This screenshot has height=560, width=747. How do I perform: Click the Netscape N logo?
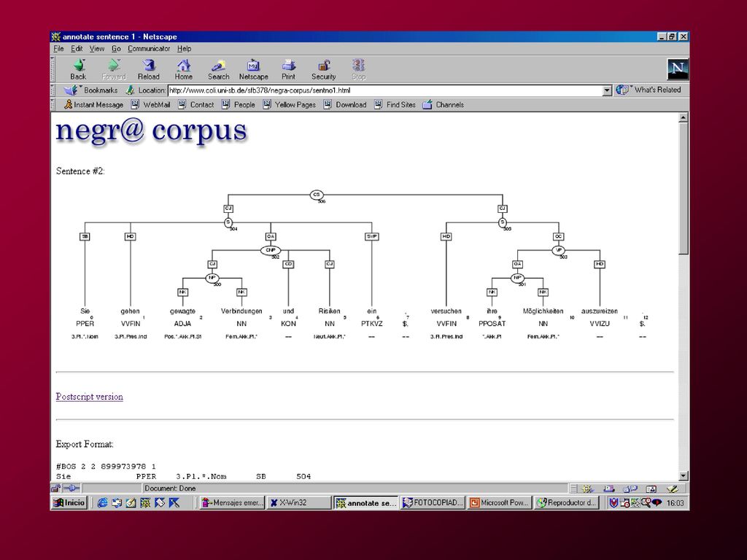[678, 69]
